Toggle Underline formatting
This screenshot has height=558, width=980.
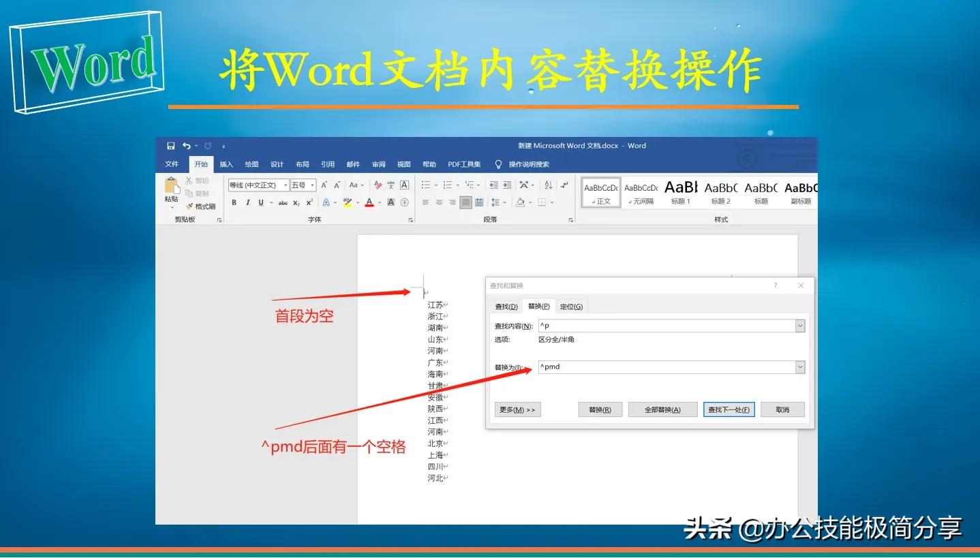pyautogui.click(x=261, y=202)
